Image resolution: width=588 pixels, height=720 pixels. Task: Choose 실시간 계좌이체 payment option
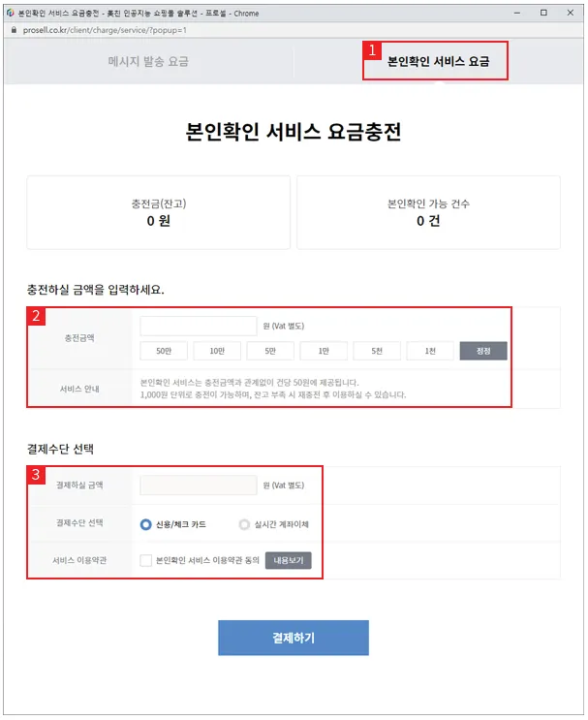pos(245,524)
